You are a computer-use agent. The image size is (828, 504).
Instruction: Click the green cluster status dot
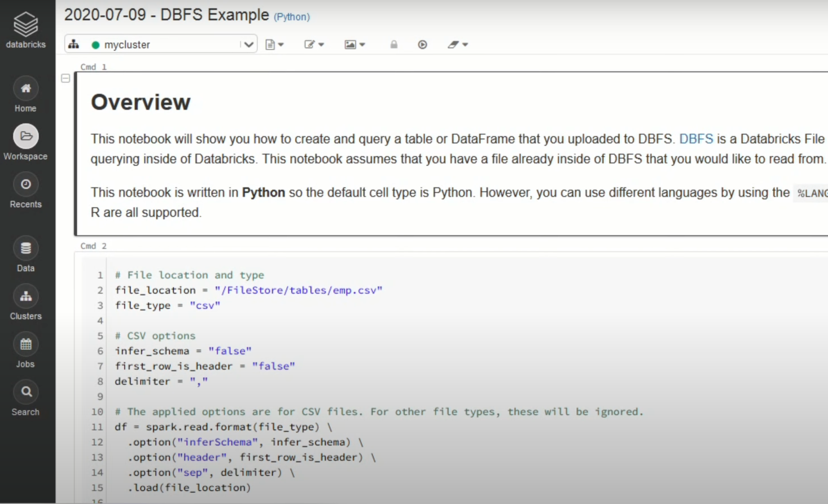[95, 45]
